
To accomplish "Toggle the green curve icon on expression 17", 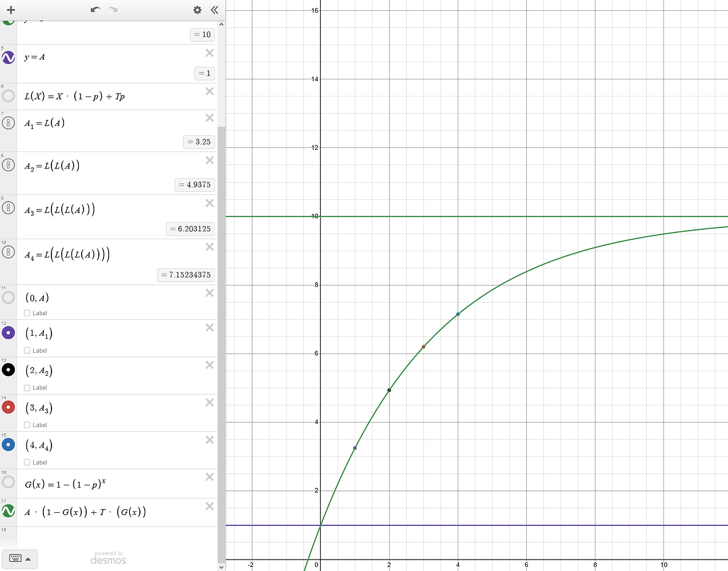I will click(8, 511).
